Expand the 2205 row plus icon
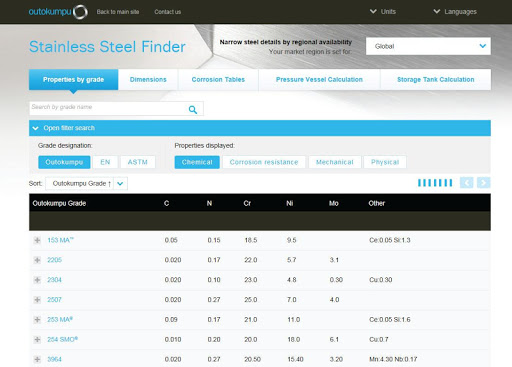The height and width of the screenshot is (367, 512). coord(37,260)
